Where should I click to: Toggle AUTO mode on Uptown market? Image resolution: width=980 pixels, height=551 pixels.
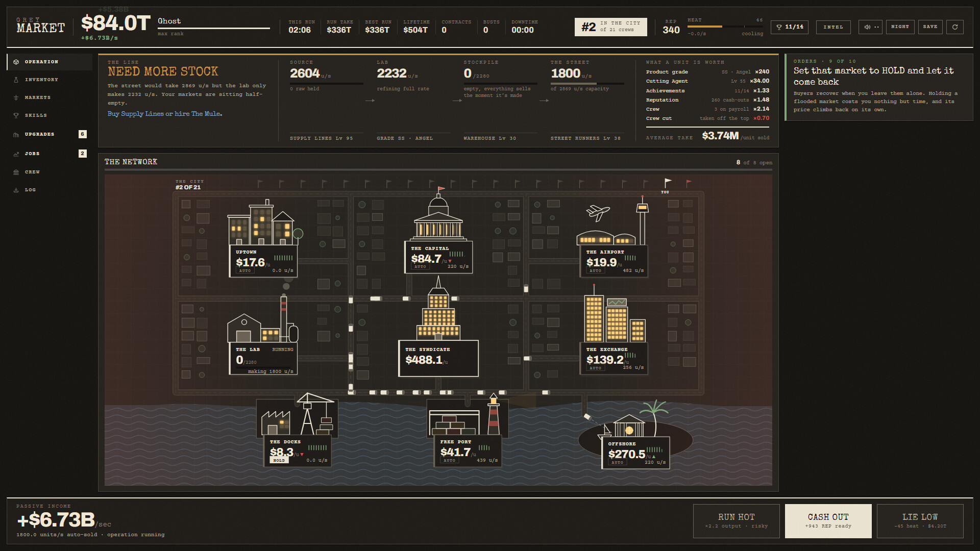click(245, 271)
